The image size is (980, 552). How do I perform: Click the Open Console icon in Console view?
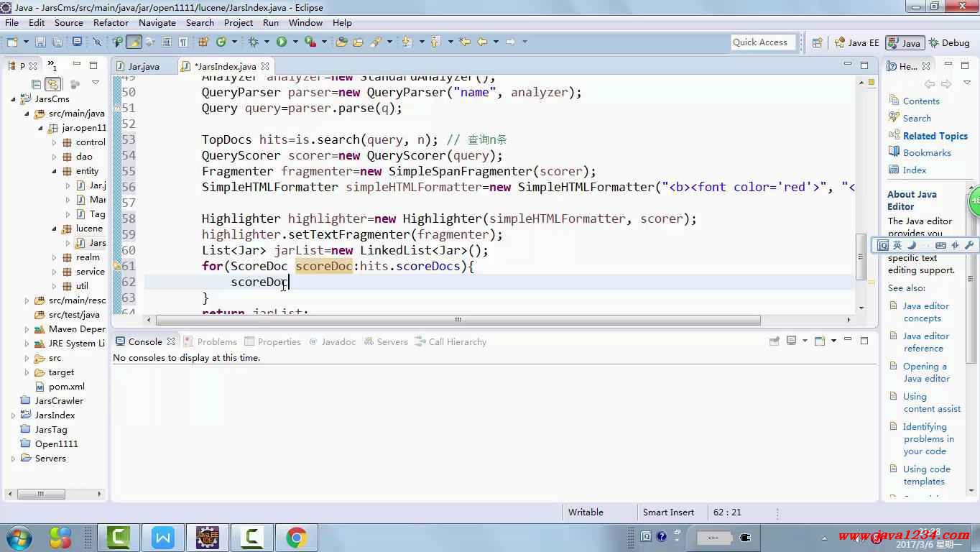[820, 341]
